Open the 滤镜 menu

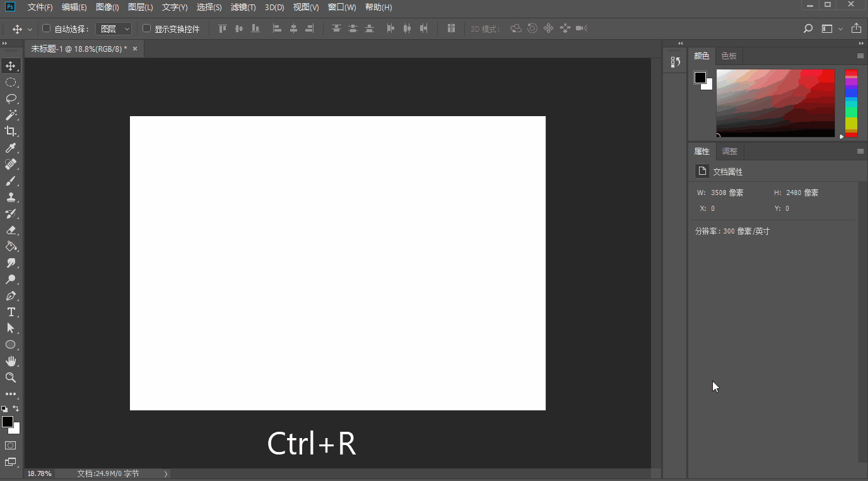242,7
